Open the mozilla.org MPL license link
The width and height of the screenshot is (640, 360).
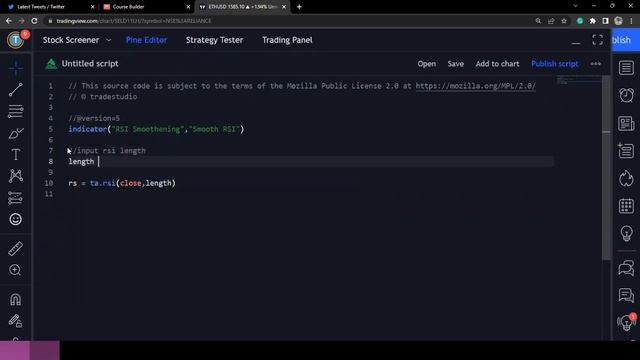coord(475,86)
